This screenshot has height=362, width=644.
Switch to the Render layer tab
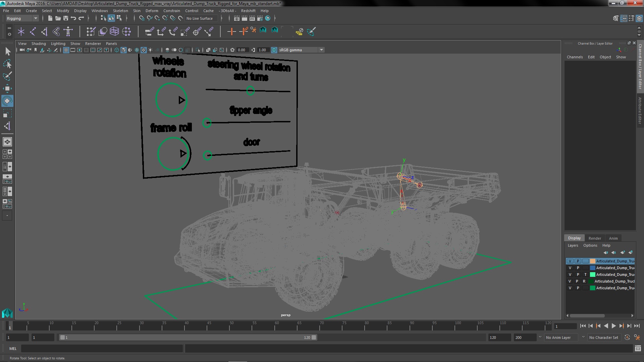pyautogui.click(x=595, y=238)
